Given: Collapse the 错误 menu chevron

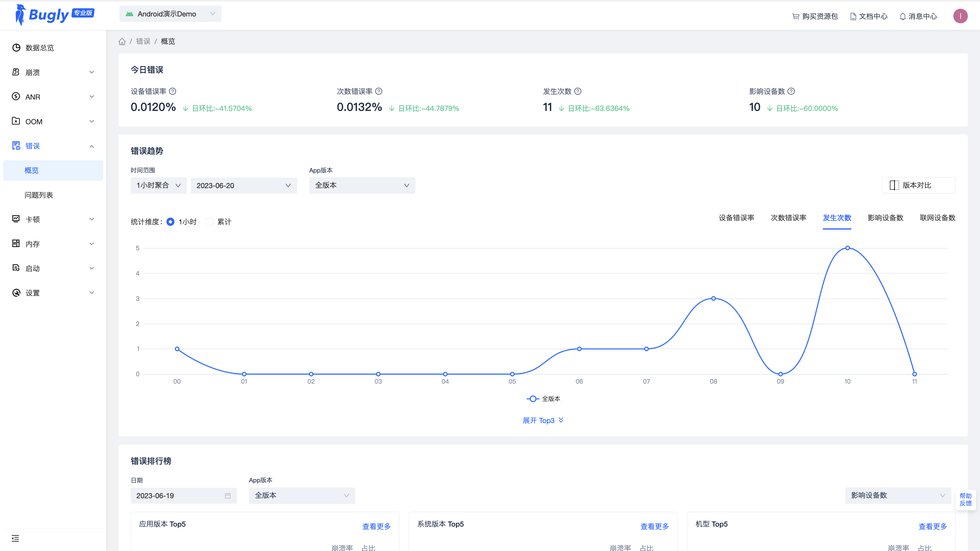Looking at the screenshot, I should [92, 146].
